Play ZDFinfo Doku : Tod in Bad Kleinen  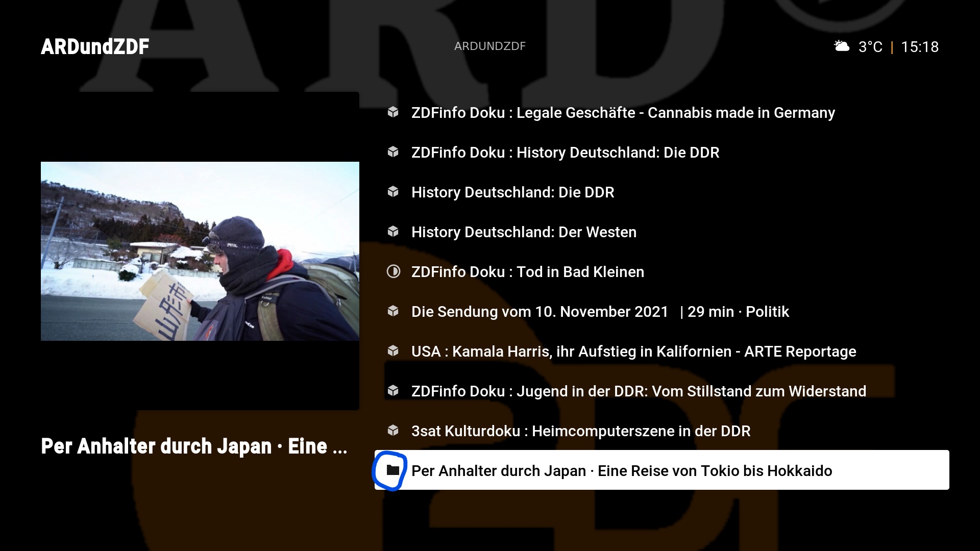click(662, 271)
